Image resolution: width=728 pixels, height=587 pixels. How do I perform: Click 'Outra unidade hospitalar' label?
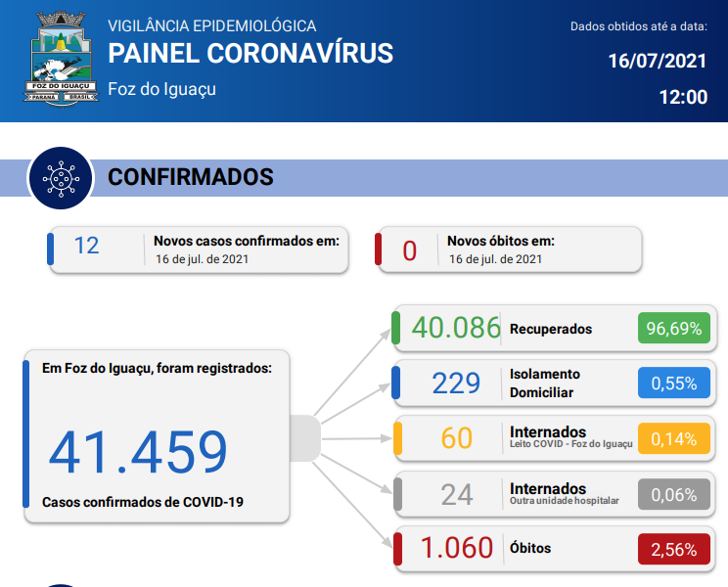(x=565, y=501)
